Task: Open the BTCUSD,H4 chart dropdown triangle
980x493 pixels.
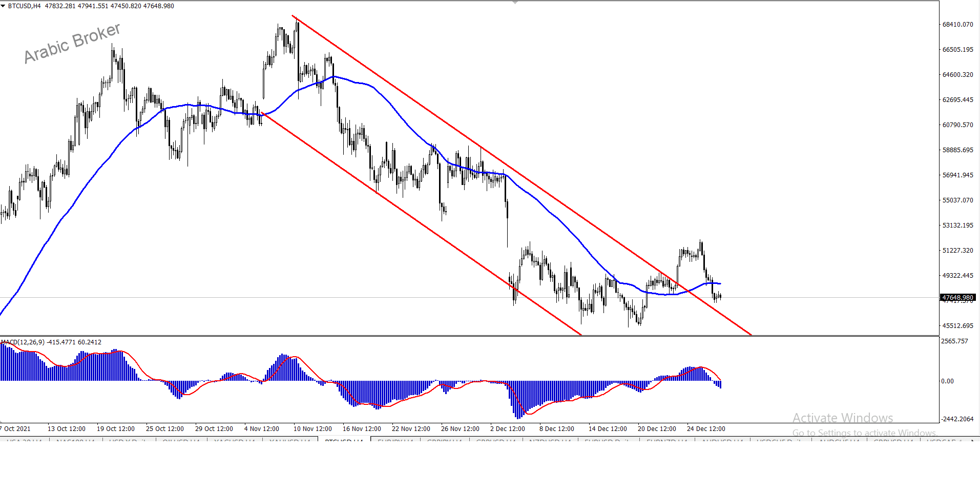Action: 3,6
